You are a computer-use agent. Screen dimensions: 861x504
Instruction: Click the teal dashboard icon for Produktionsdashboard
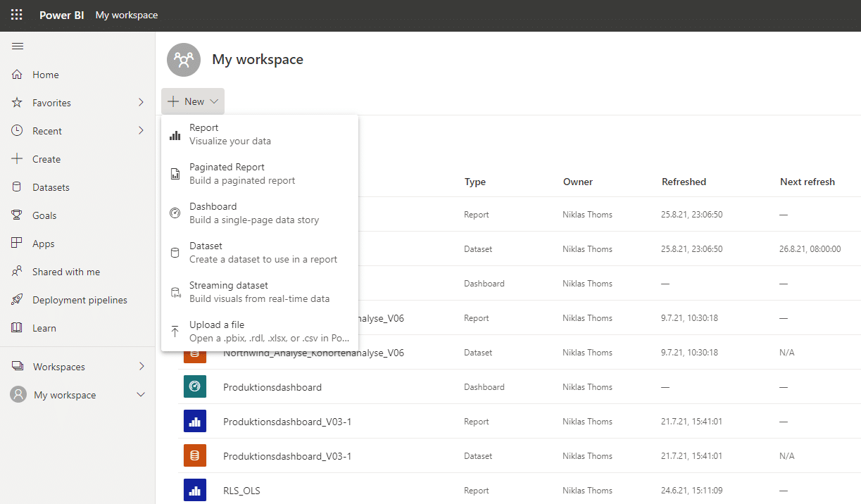195,387
